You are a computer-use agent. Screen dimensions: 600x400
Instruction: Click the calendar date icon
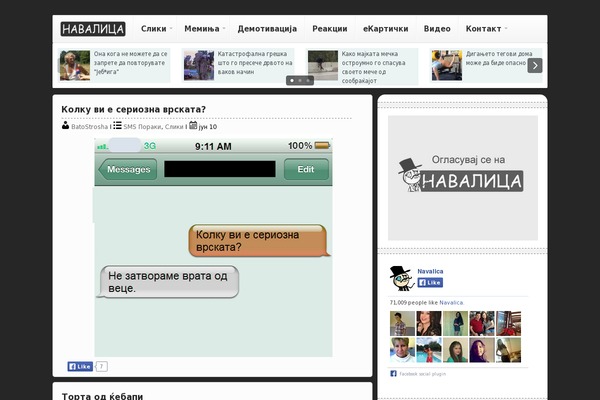click(193, 125)
